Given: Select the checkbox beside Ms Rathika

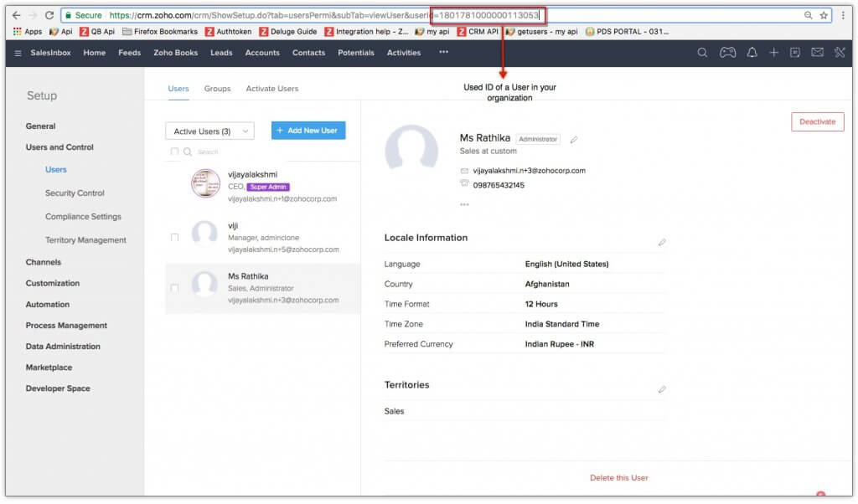Looking at the screenshot, I should pos(175,289).
